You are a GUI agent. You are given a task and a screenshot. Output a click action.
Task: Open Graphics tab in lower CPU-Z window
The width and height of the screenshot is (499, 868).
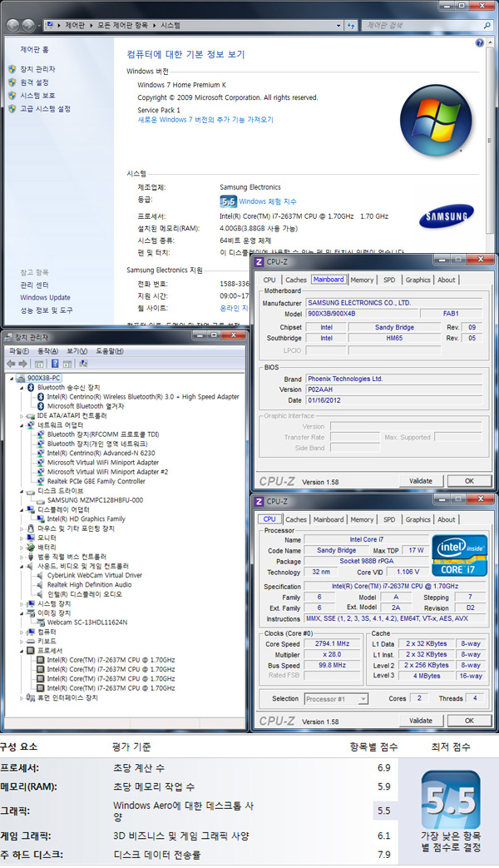pos(417,520)
